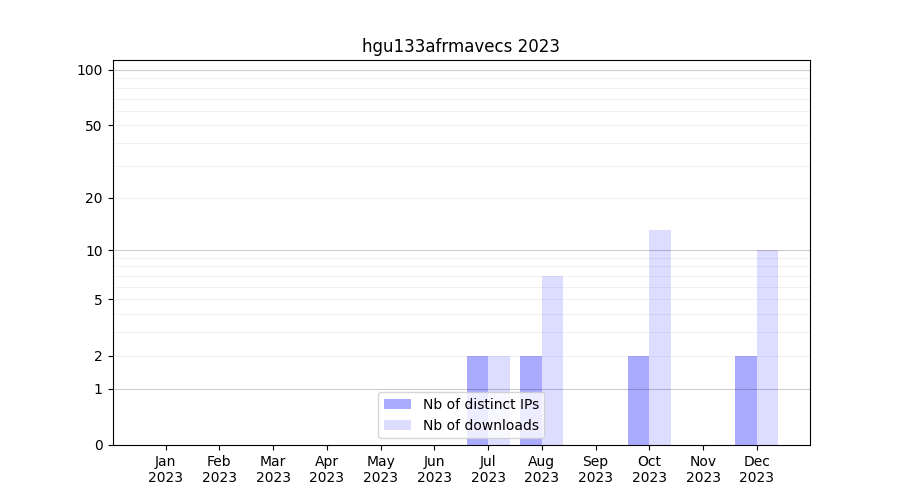Click the chart title hgu133afrmavecs 2023
Screen dimensions: 900x500
click(x=460, y=46)
